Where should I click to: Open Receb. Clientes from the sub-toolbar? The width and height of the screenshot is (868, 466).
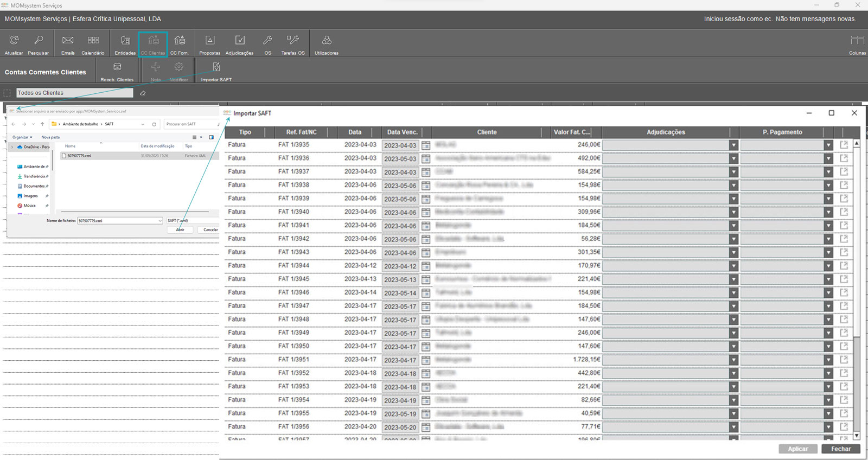click(117, 67)
